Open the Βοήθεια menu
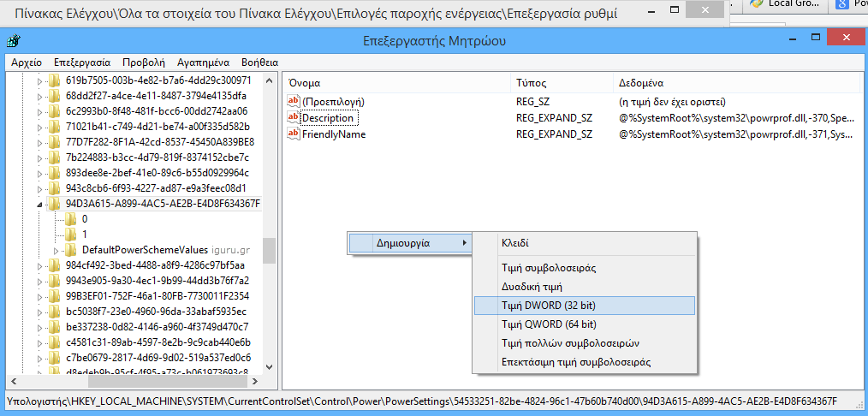 259,62
